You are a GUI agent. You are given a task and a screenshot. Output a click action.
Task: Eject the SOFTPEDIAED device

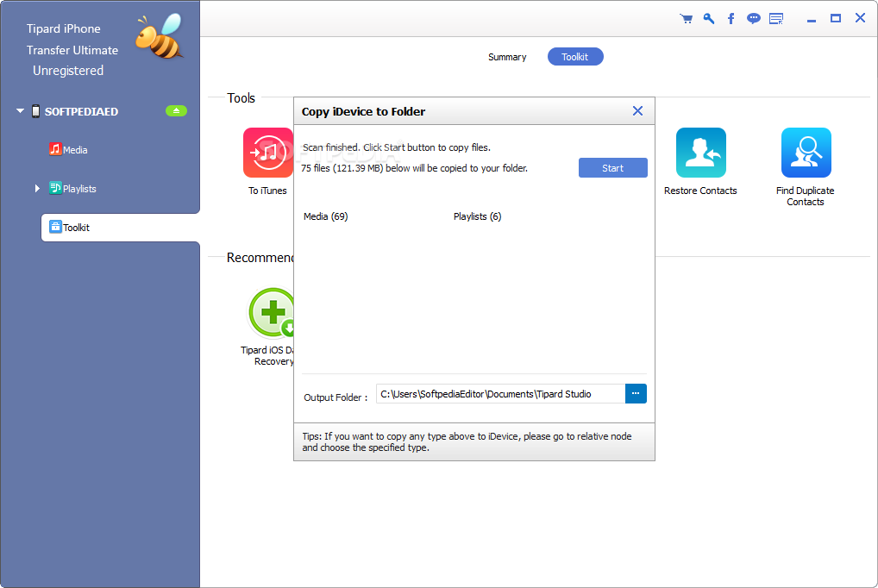[177, 111]
